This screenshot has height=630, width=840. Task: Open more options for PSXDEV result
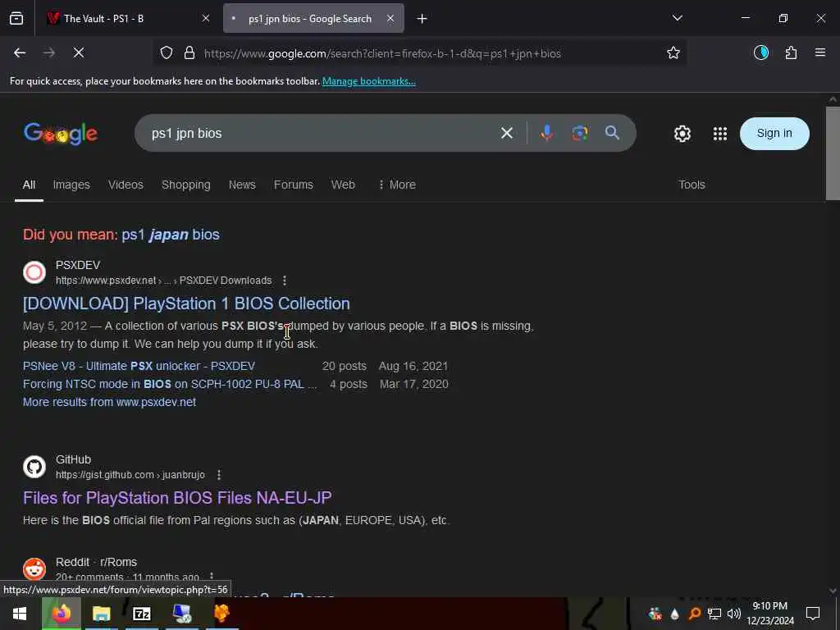coord(285,281)
